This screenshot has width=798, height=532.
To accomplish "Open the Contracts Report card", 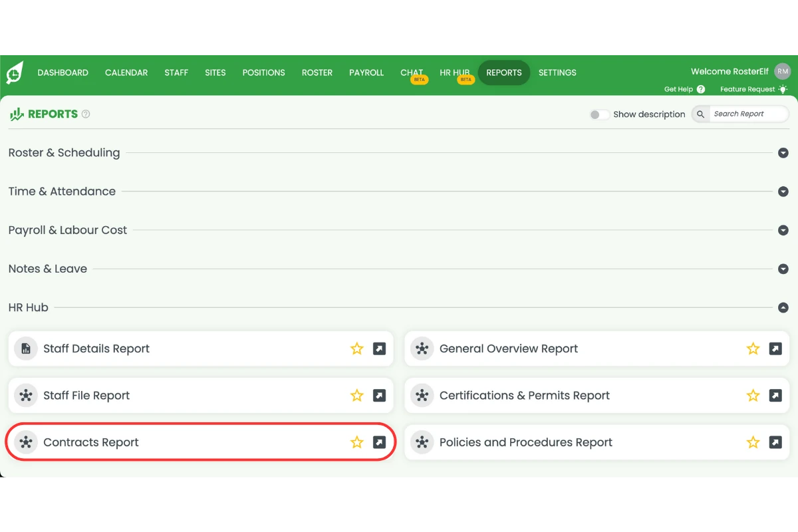I will click(x=201, y=442).
